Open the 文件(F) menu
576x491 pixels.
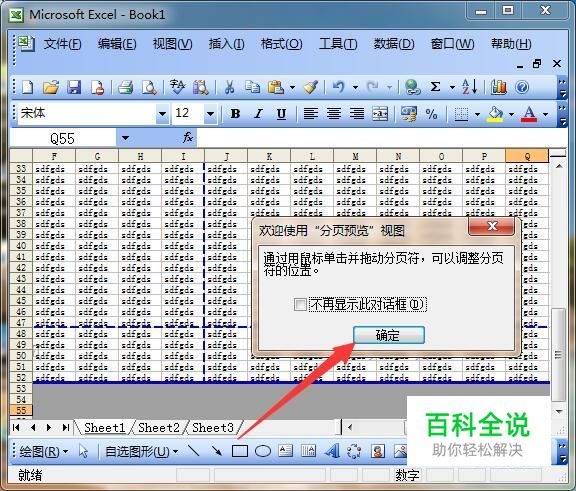pos(62,44)
